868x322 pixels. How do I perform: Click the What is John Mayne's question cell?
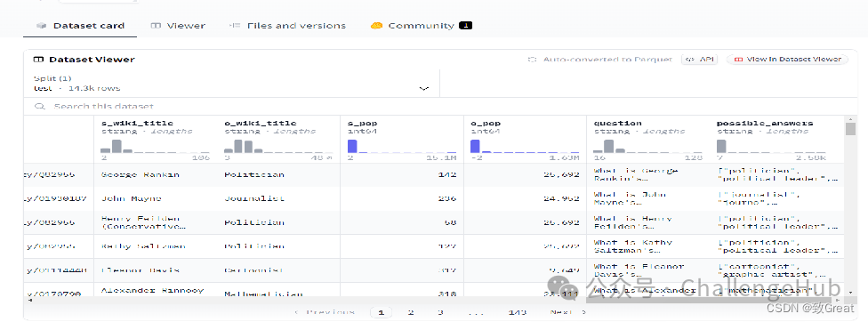coord(648,198)
